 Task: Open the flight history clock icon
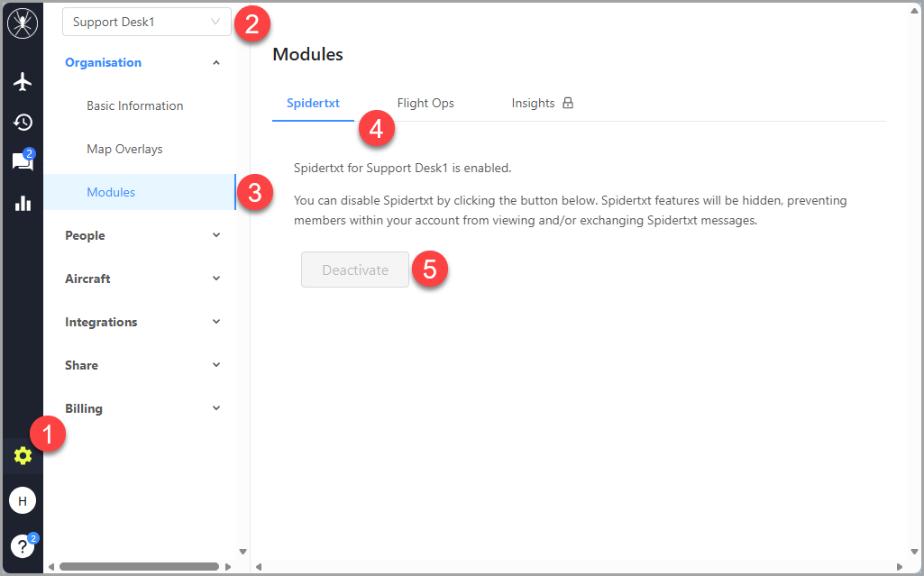[x=23, y=123]
